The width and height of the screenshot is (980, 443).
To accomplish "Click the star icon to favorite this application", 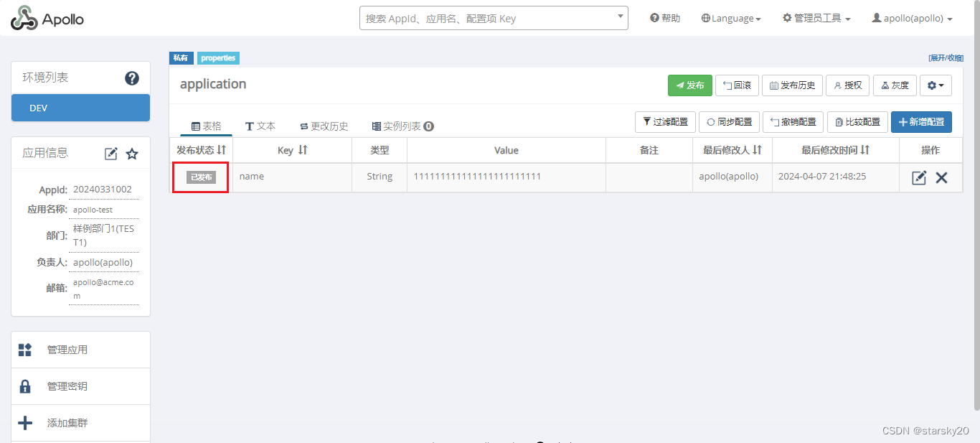I will click(x=131, y=153).
